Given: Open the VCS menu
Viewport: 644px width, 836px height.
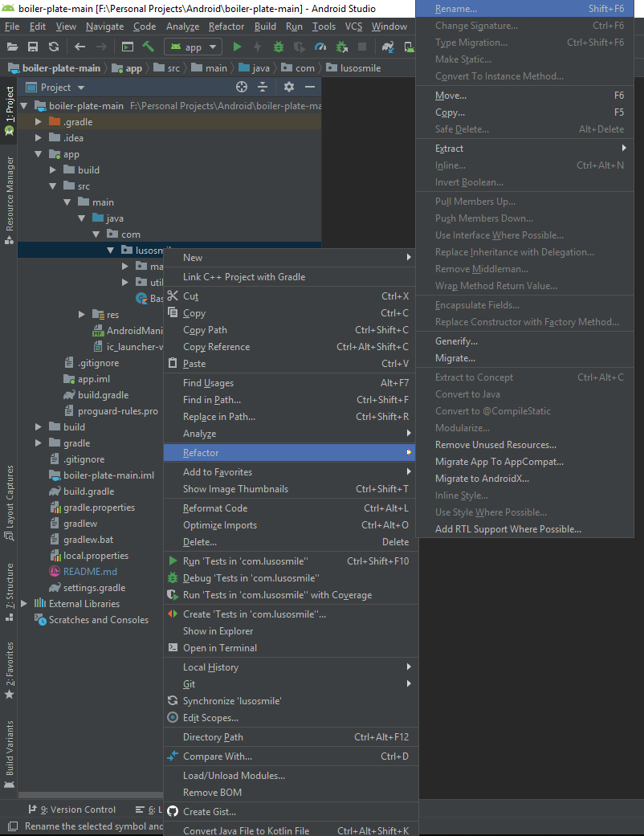Looking at the screenshot, I should click(353, 27).
